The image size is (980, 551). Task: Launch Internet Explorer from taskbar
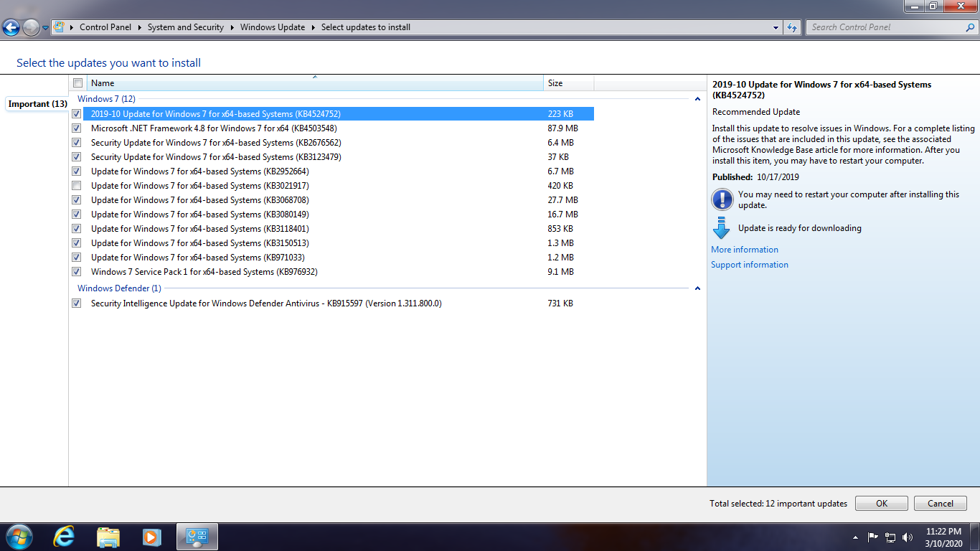pyautogui.click(x=65, y=537)
